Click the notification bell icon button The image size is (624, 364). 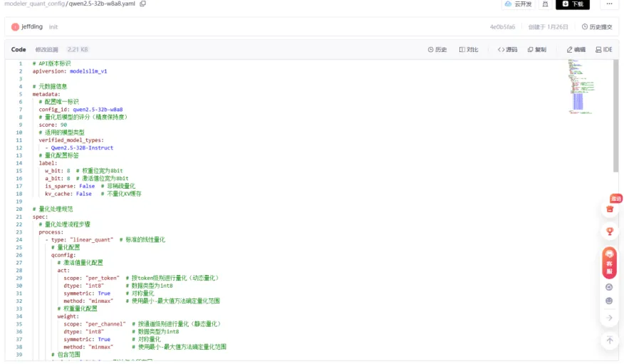545,4
